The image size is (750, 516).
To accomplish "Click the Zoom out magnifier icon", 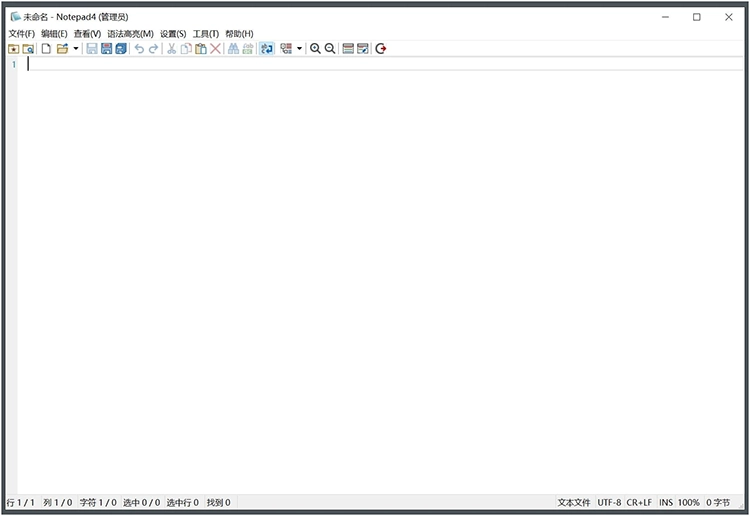I will [x=330, y=48].
